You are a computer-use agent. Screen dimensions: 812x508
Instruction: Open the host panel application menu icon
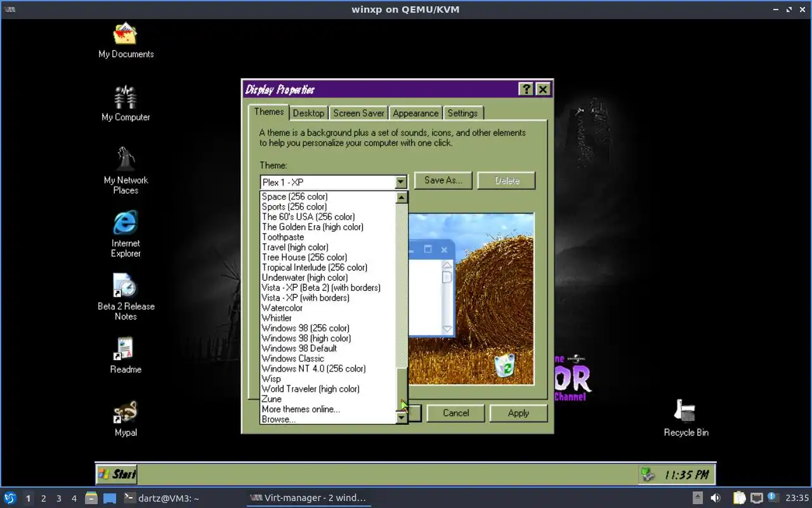coord(10,498)
